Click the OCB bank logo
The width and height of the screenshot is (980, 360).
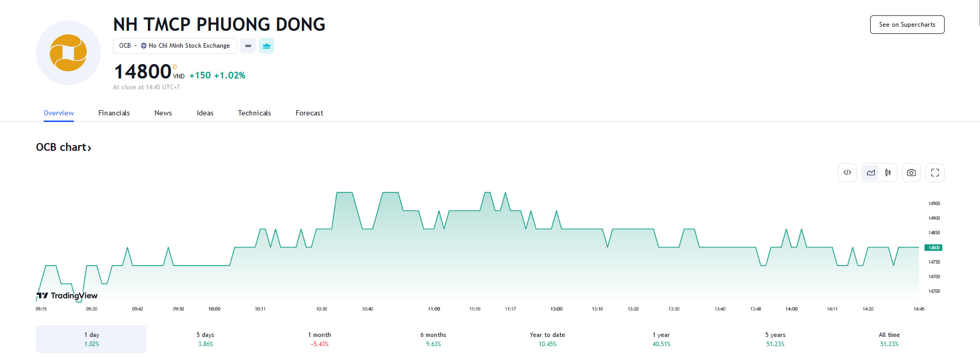[x=68, y=53]
